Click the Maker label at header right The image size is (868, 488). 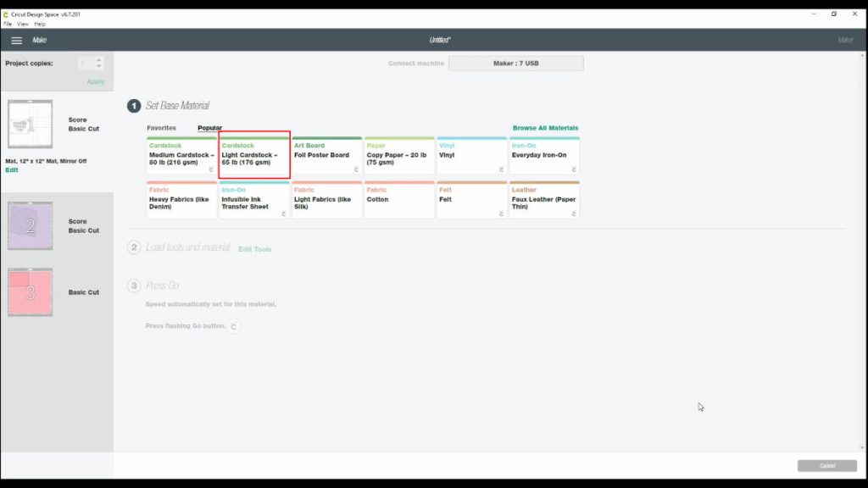coord(845,40)
